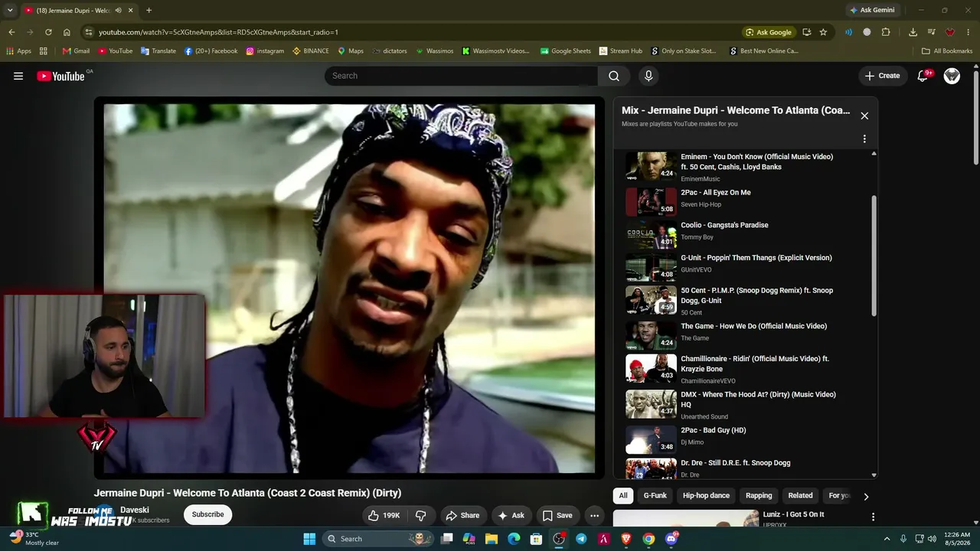This screenshot has width=980, height=551.
Task: Share this video
Action: coord(462,515)
